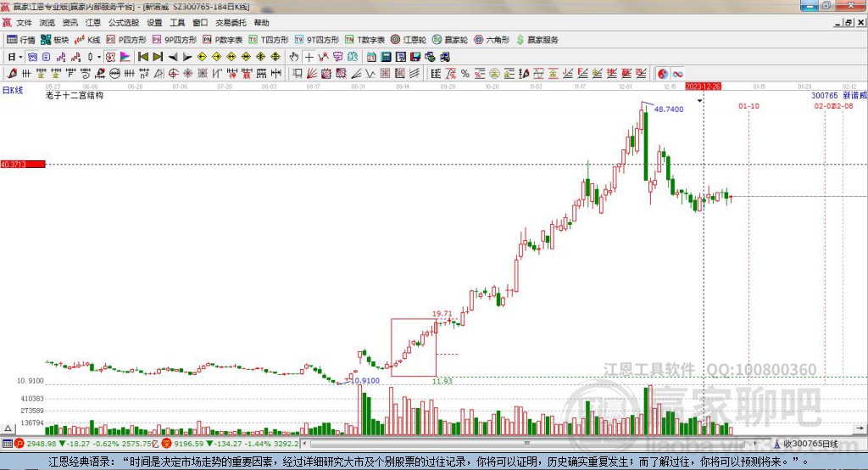Screen dimensions: 868x470
Task: Click the black right arrow icon
Action: tap(187, 57)
